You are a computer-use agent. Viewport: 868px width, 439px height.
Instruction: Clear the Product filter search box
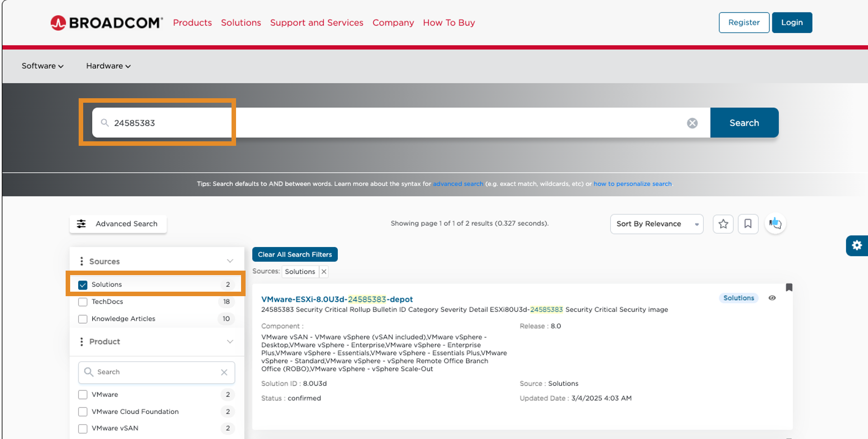click(x=224, y=372)
